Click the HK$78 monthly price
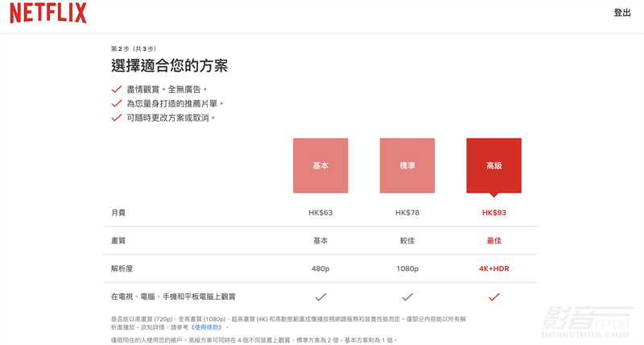Image resolution: width=644 pixels, height=345 pixels. coord(407,213)
